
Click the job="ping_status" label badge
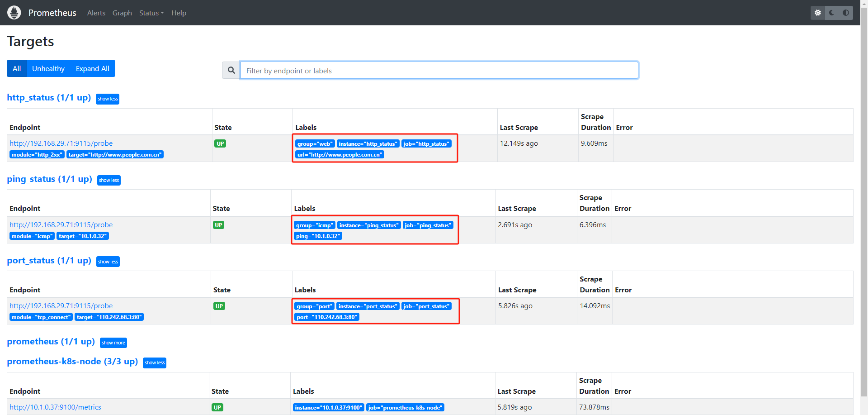(x=428, y=225)
